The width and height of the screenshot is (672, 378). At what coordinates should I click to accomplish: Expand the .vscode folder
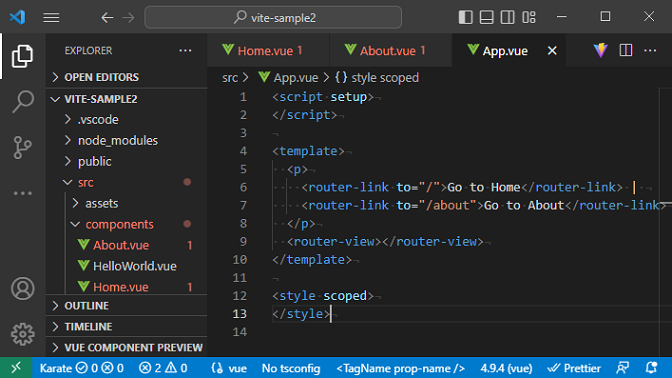point(126,120)
